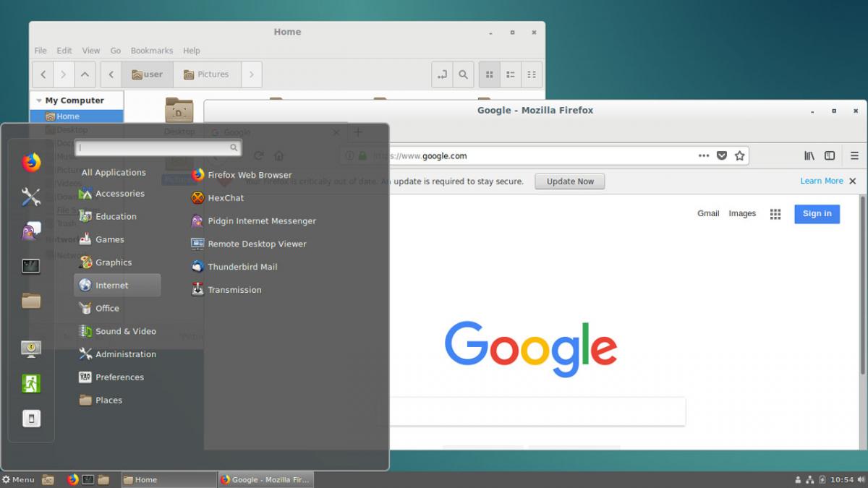Image resolution: width=868 pixels, height=488 pixels.
Task: Switch file manager to list view
Action: (x=511, y=74)
